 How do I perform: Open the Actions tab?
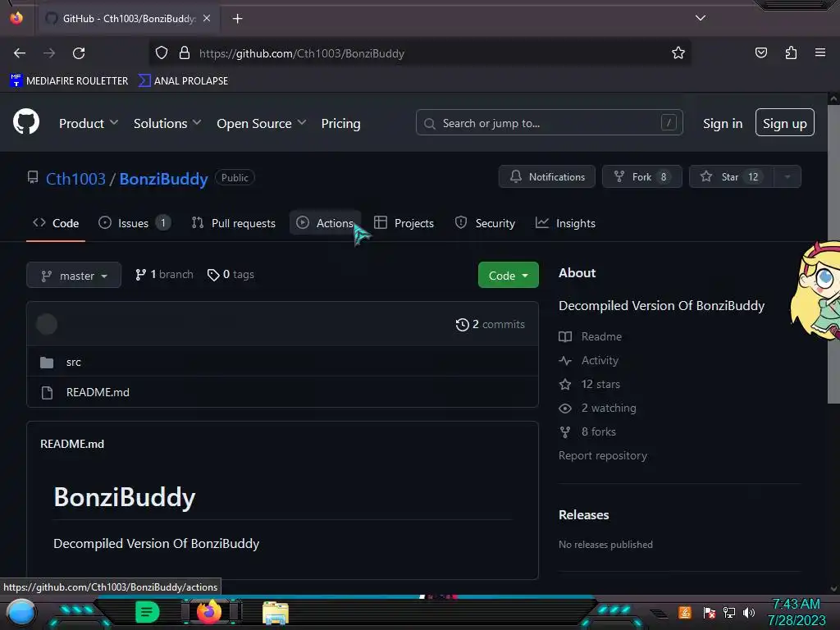tap(325, 223)
